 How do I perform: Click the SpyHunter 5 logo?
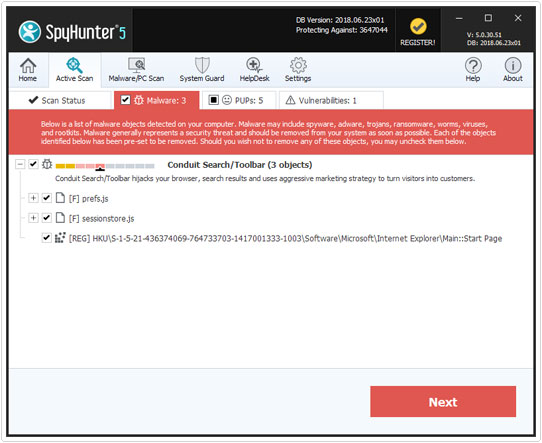pos(72,32)
